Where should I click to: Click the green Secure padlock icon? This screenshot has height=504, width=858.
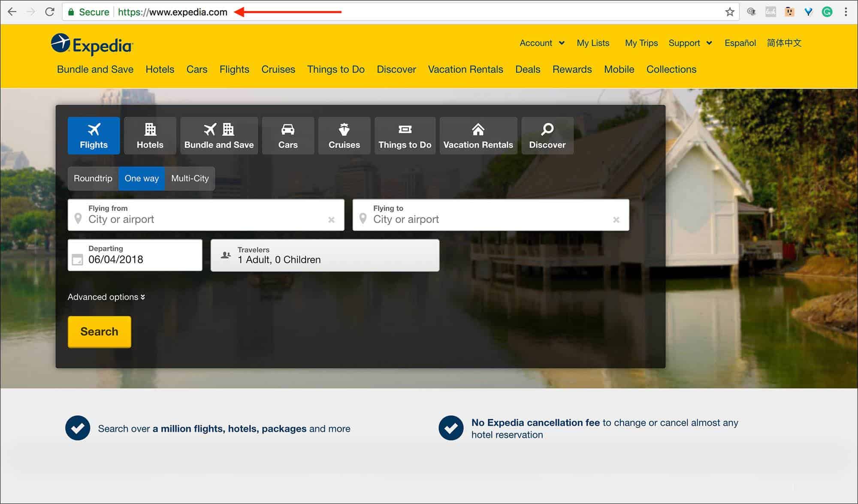71,12
